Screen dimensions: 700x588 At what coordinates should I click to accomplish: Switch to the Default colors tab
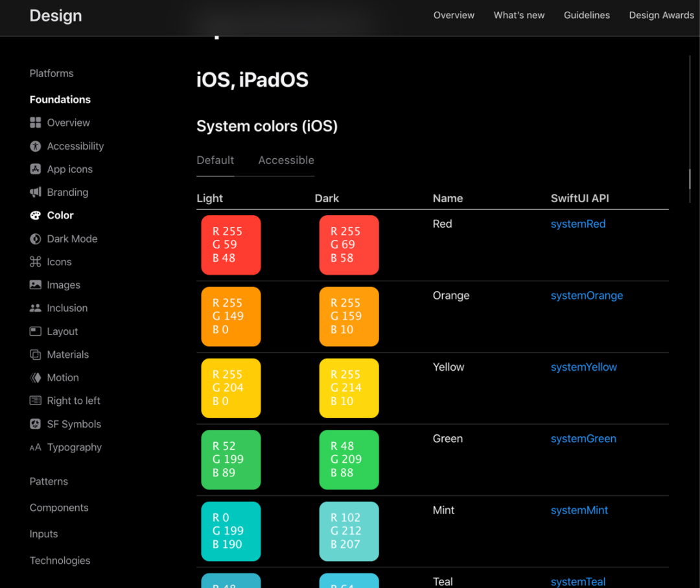215,160
